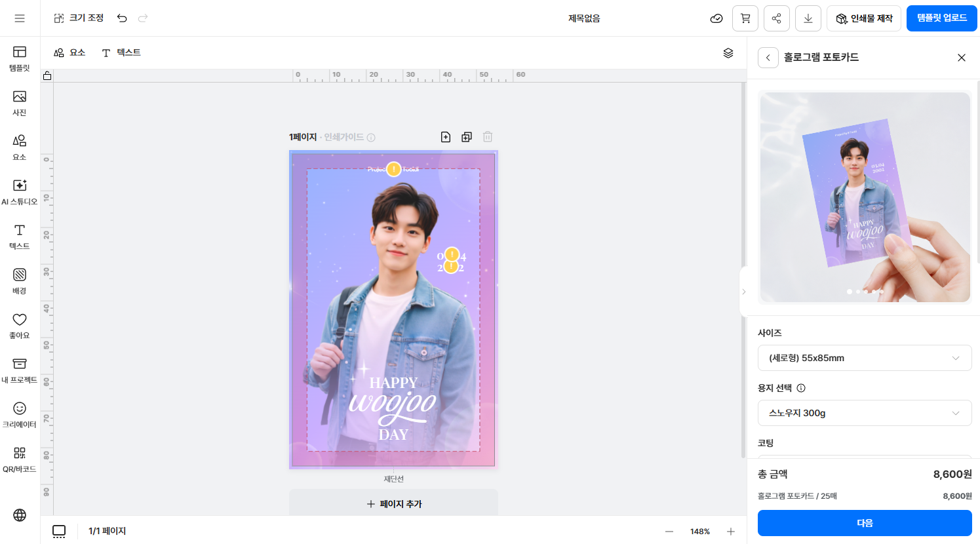The image size is (980, 544).
Task: Open the QR/바코드 sidebar panel
Action: (x=20, y=459)
